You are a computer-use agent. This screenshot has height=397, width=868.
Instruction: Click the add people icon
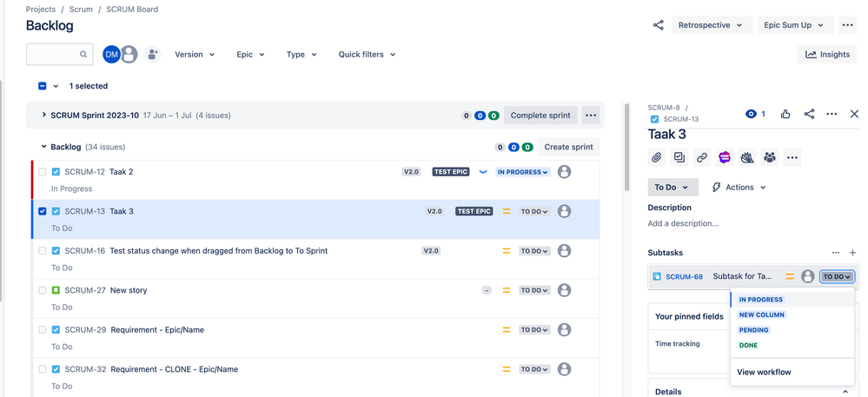coord(152,54)
